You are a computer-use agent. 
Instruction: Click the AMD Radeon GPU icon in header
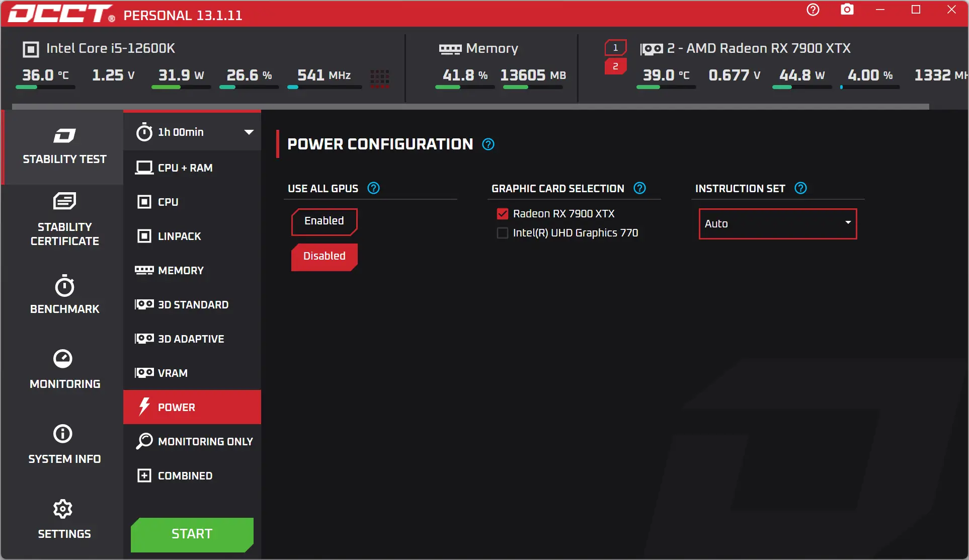(x=652, y=49)
